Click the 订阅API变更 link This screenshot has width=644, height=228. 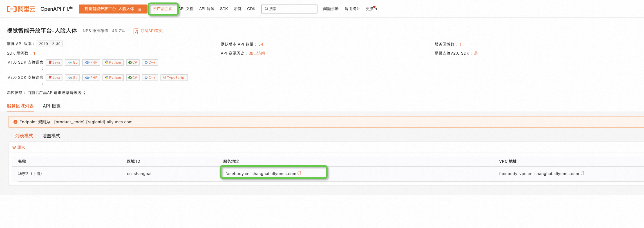151,31
